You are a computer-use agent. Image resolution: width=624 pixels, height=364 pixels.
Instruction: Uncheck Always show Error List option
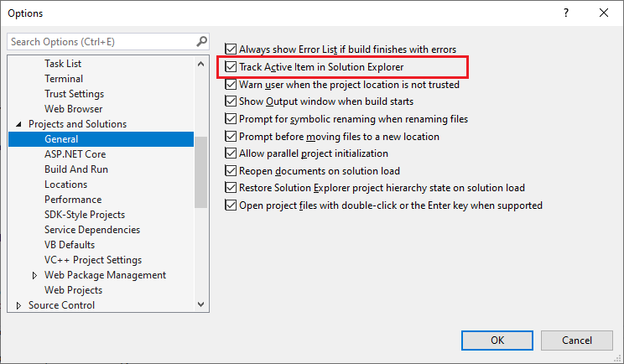(232, 50)
